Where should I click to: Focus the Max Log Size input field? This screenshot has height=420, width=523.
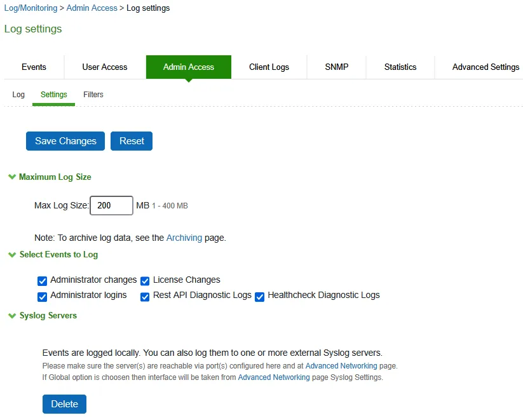pos(111,205)
